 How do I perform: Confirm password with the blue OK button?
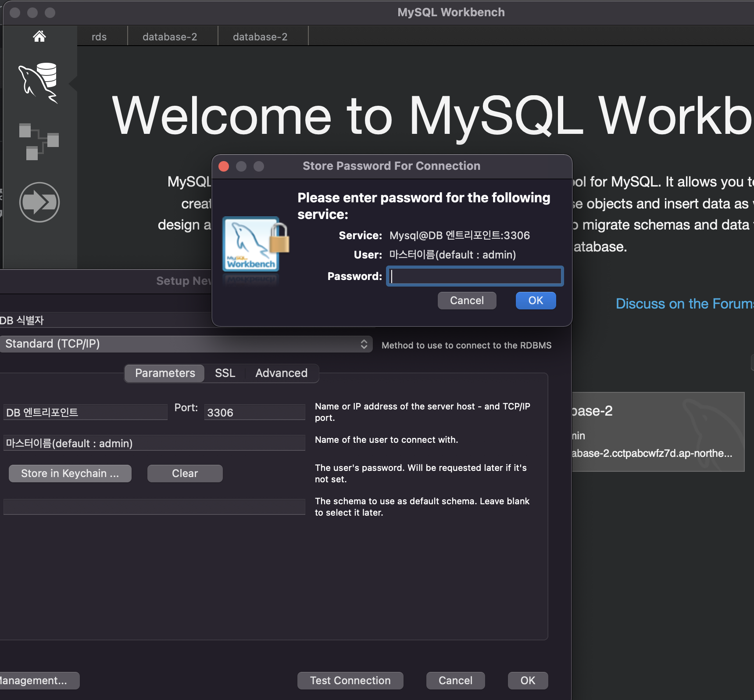(x=536, y=301)
